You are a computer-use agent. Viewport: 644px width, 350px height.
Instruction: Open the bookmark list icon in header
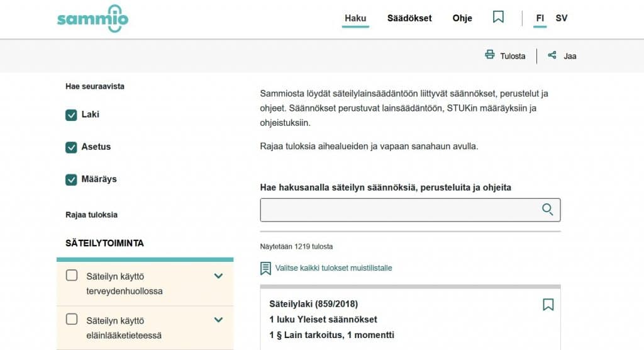(498, 18)
